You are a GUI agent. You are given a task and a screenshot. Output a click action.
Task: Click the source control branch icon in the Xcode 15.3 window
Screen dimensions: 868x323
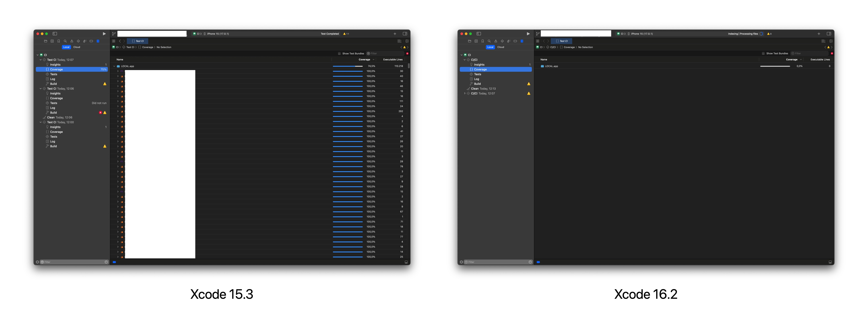tap(114, 34)
